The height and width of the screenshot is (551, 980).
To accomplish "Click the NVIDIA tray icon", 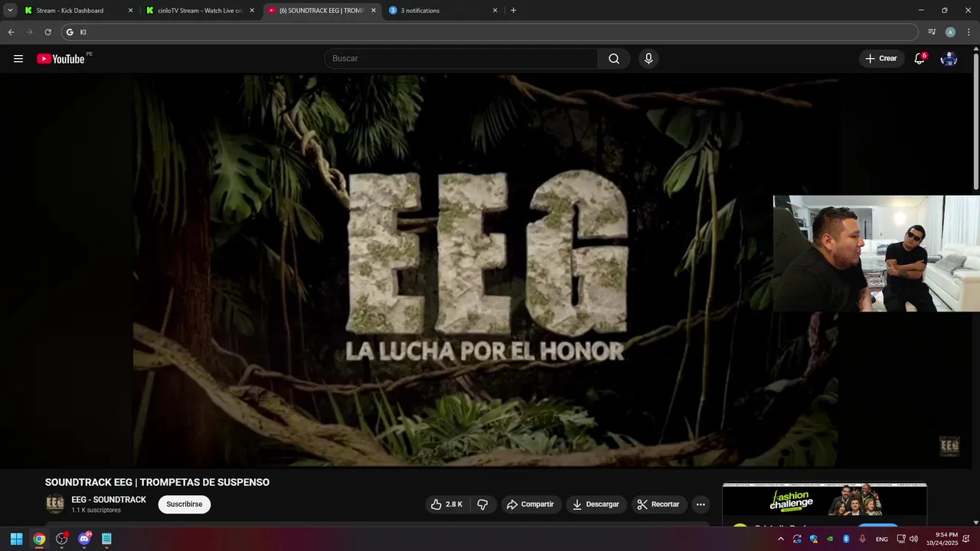I will pos(830,539).
